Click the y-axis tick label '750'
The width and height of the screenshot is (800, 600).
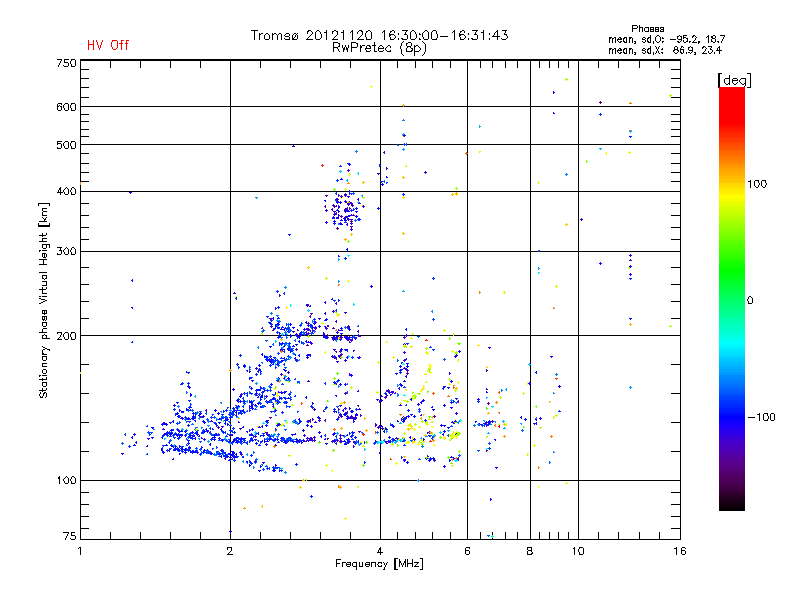click(66, 63)
